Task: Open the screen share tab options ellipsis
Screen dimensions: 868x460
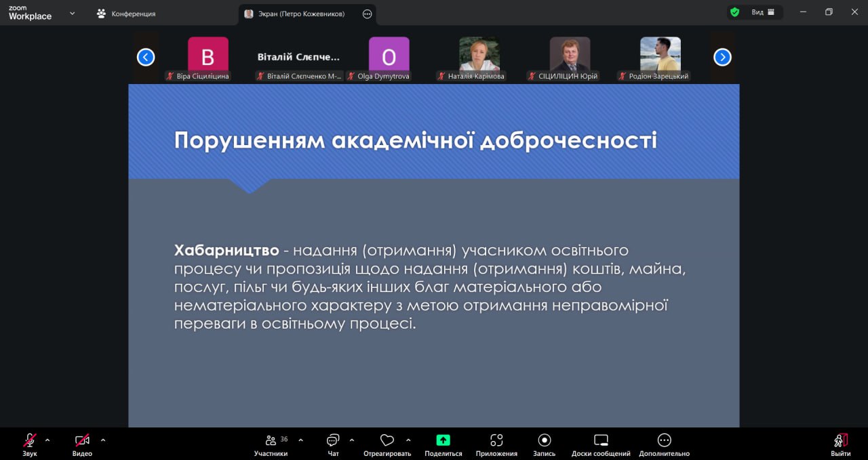Action: tap(367, 14)
